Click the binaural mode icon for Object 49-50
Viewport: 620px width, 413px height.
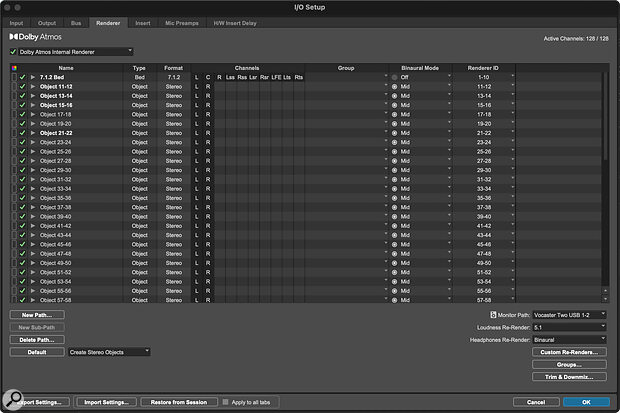(394, 263)
